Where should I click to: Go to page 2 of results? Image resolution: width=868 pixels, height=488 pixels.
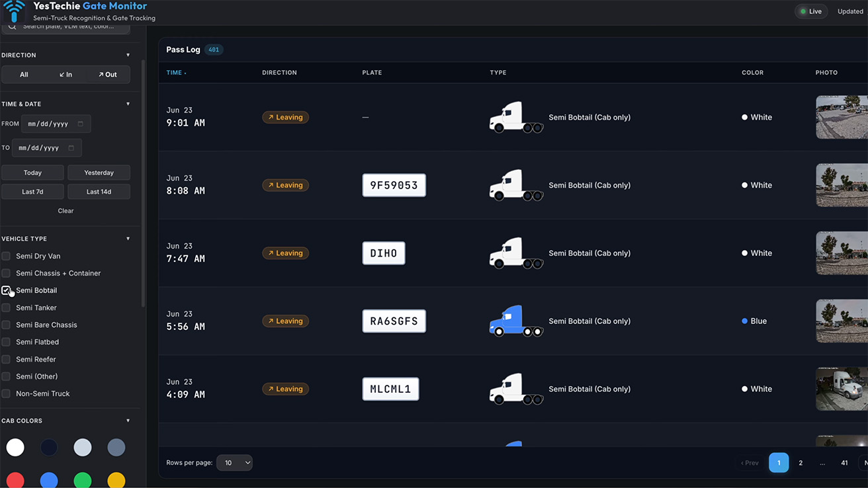[801, 463]
